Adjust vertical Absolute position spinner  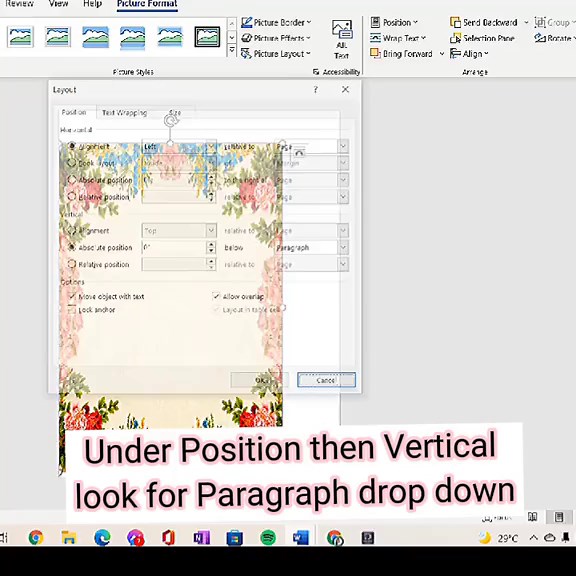[211, 248]
